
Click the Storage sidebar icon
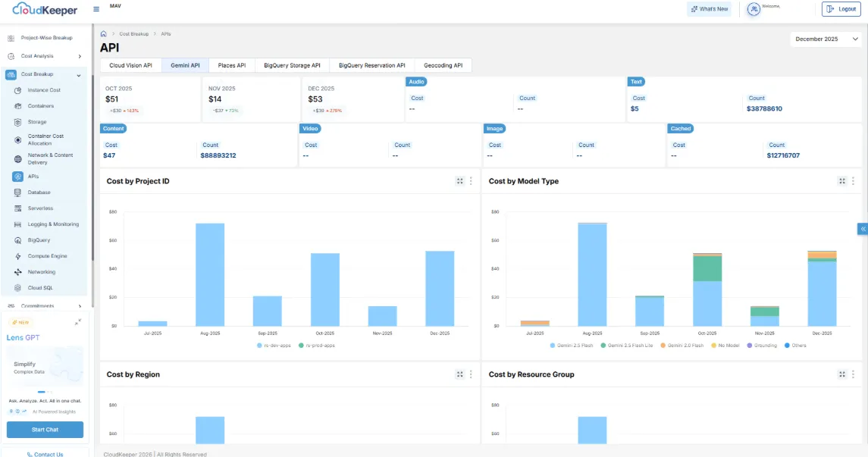click(17, 122)
